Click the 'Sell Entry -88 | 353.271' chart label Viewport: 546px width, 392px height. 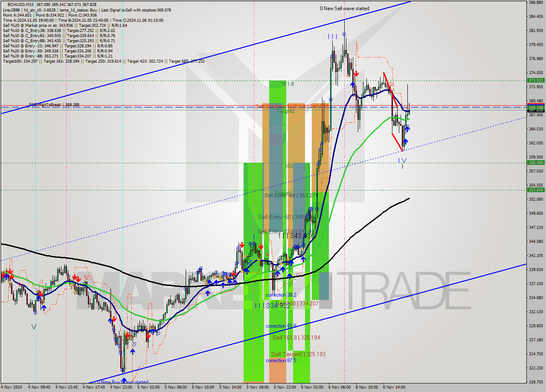[291, 195]
